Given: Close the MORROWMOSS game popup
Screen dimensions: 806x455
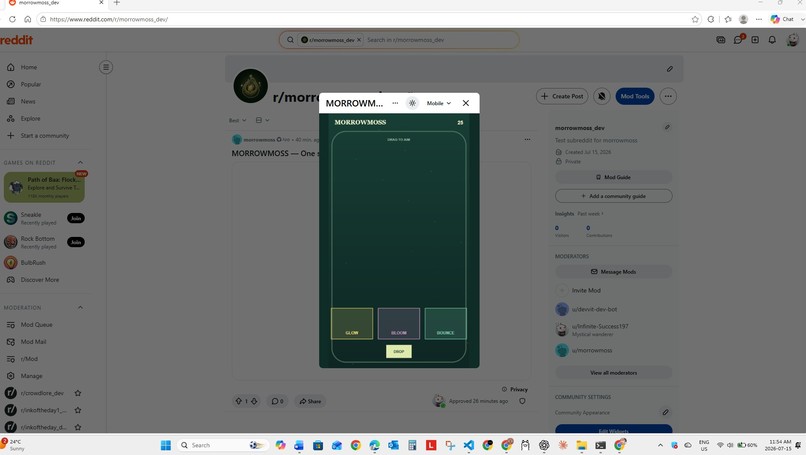Looking at the screenshot, I should click(466, 103).
